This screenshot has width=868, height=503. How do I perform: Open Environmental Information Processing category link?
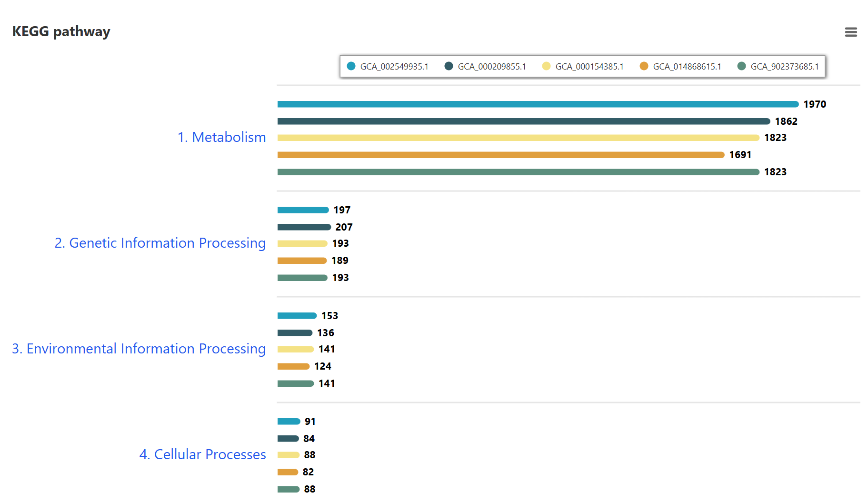[x=139, y=349]
